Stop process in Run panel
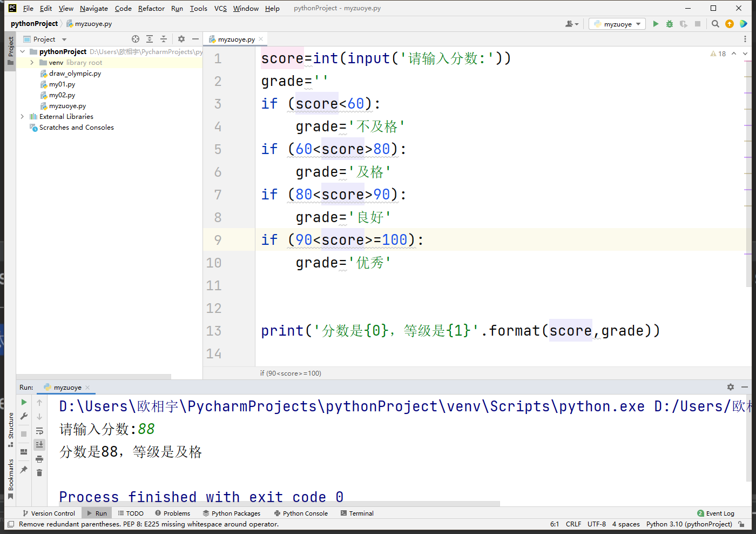The height and width of the screenshot is (534, 756). (x=24, y=434)
